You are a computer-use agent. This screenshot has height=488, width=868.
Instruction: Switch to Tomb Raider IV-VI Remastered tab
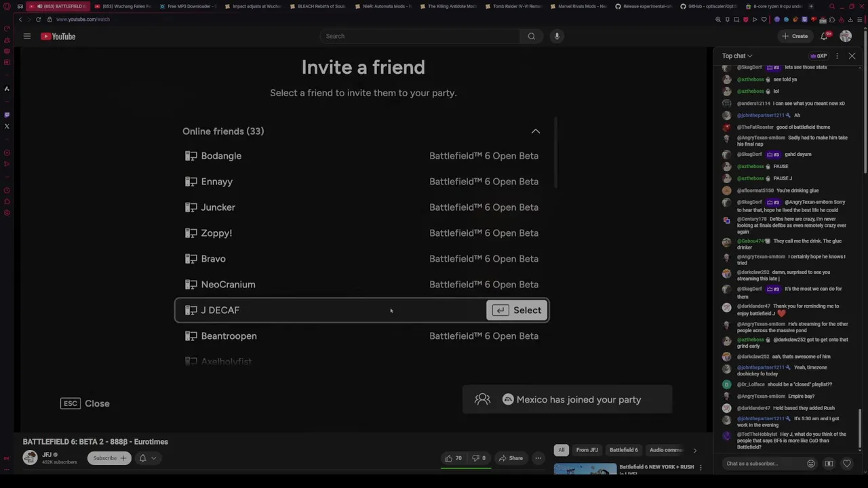(x=513, y=6)
